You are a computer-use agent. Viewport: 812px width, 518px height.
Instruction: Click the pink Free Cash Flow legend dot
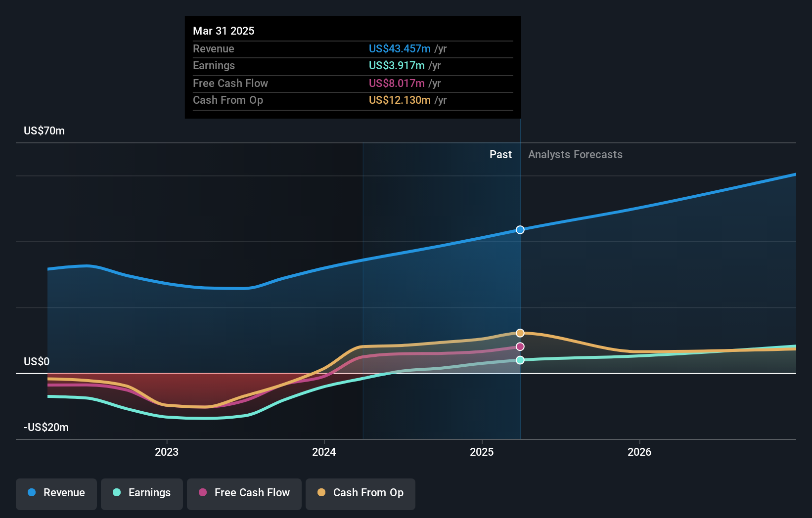203,493
